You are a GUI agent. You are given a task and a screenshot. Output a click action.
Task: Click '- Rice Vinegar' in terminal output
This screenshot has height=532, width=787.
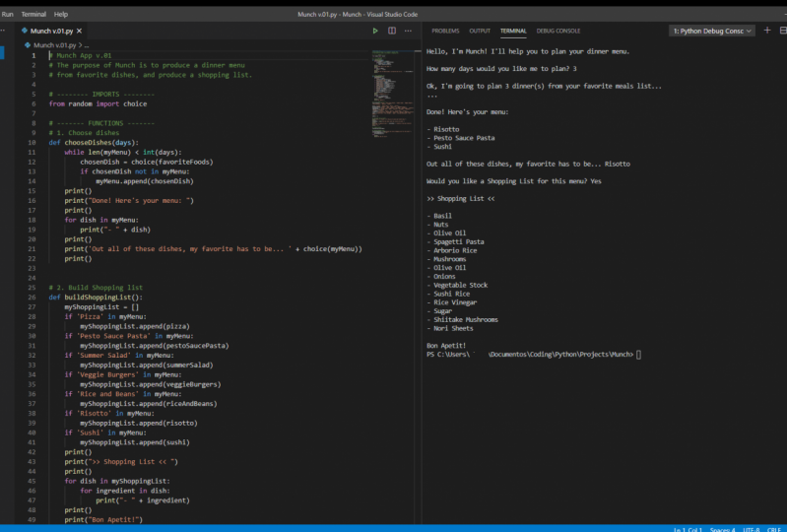pyautogui.click(x=452, y=302)
